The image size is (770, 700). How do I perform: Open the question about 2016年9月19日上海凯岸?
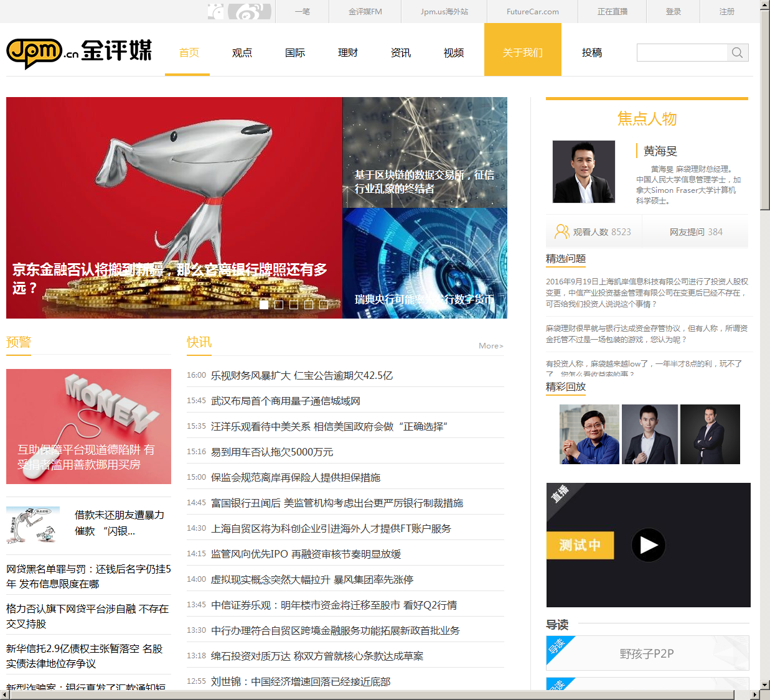click(647, 292)
